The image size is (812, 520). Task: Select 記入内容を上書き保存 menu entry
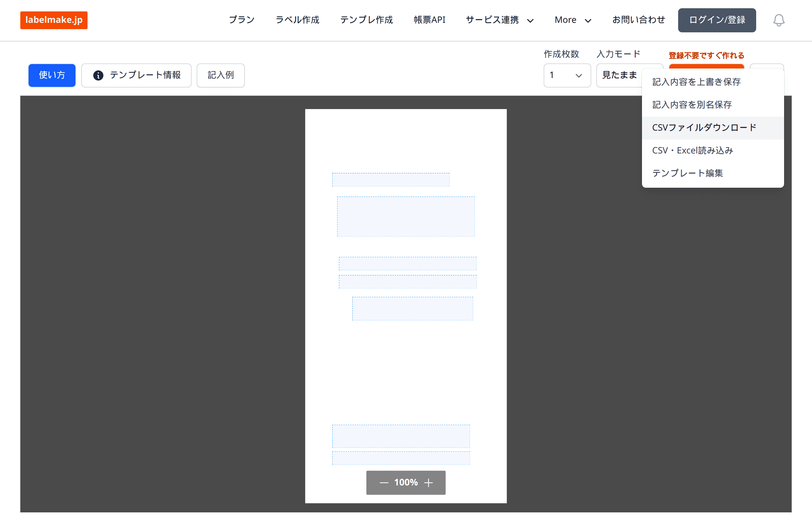713,82
